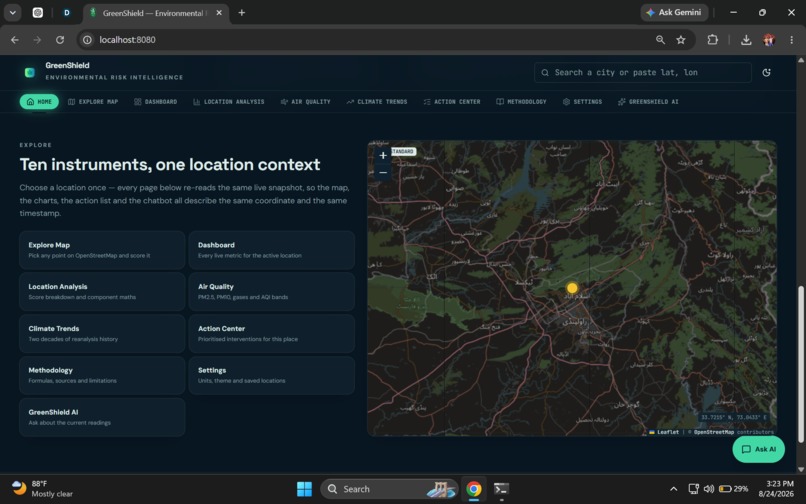Click the Windows taskbar Search box

point(389,489)
